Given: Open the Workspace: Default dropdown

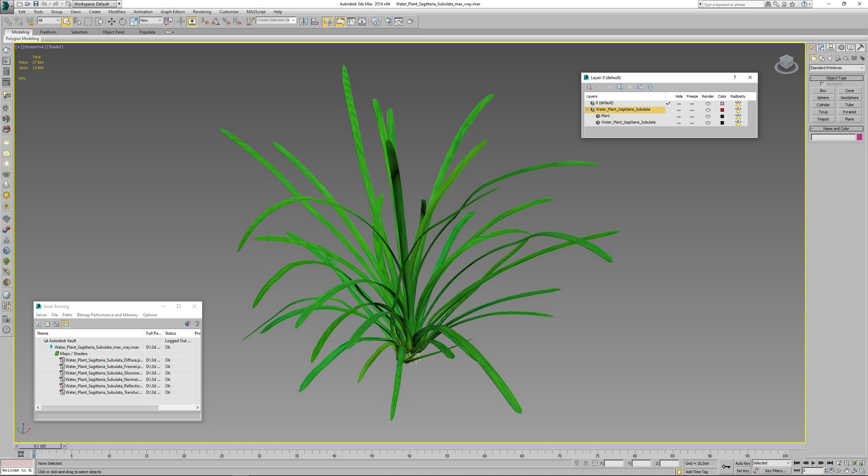Looking at the screenshot, I should point(94,4).
